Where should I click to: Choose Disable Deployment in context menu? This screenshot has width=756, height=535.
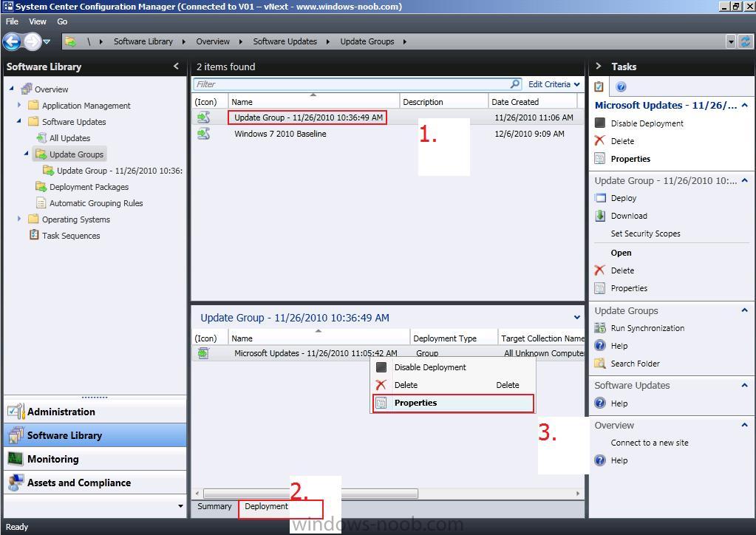(453, 367)
